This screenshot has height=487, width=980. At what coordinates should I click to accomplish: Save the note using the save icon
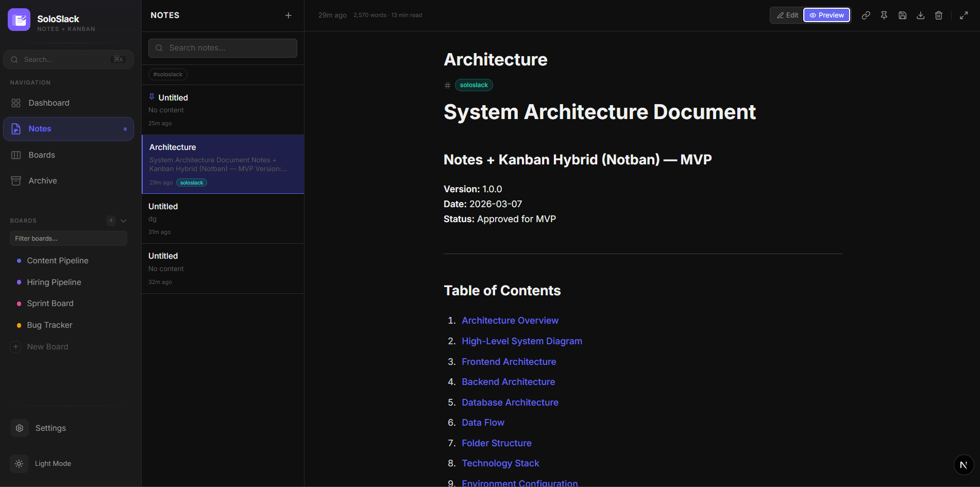(902, 15)
